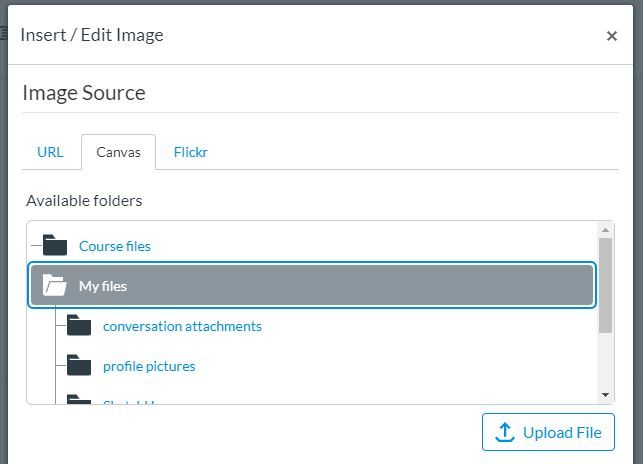Click the upload arrow icon

click(505, 432)
